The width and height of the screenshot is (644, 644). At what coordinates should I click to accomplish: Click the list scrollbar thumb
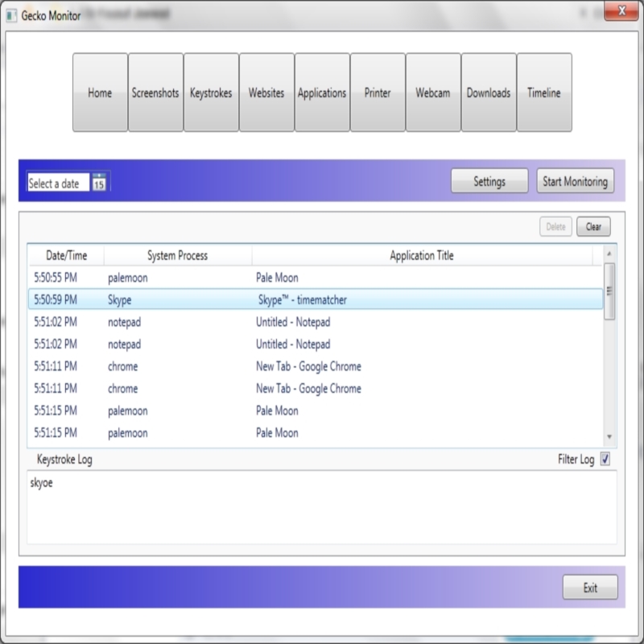609,291
